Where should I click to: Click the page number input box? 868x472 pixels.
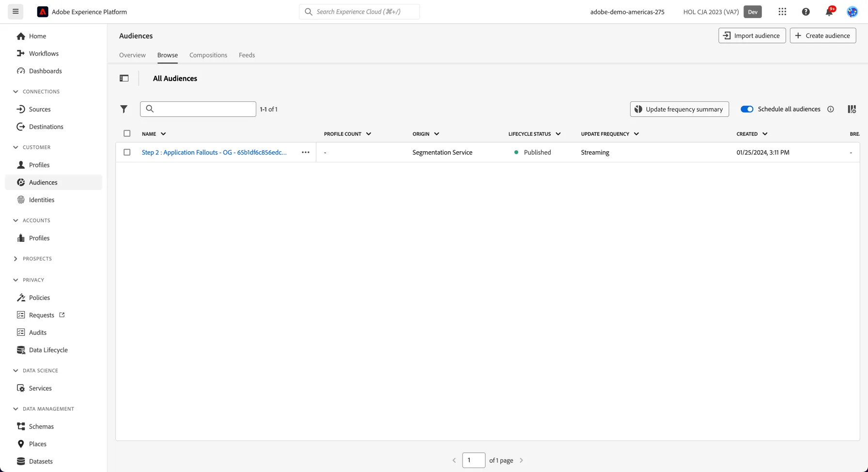[474, 460]
